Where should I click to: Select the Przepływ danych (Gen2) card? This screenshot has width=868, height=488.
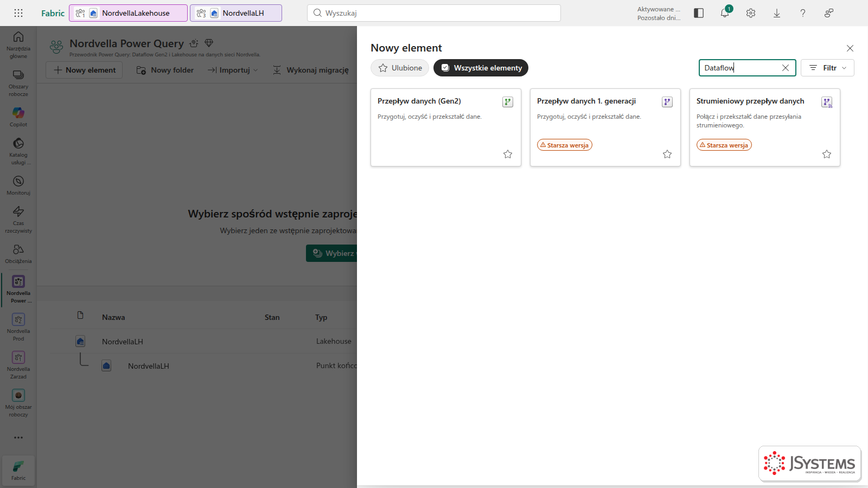[446, 127]
